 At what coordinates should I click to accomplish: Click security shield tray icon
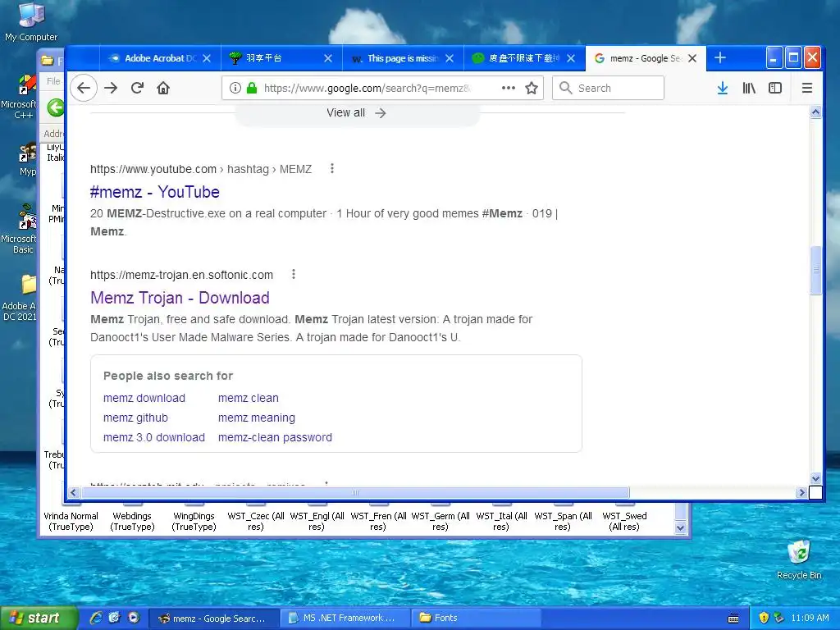[764, 618]
